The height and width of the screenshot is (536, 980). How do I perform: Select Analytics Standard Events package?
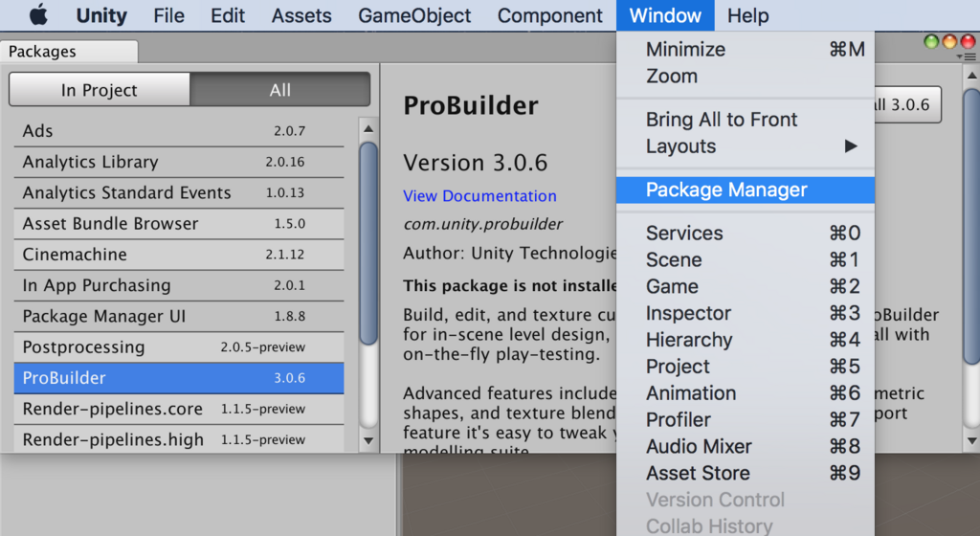(x=179, y=192)
